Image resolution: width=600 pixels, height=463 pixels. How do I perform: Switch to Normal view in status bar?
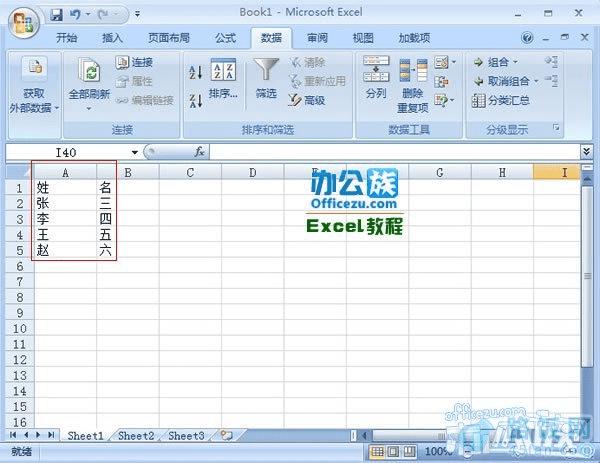tap(377, 452)
